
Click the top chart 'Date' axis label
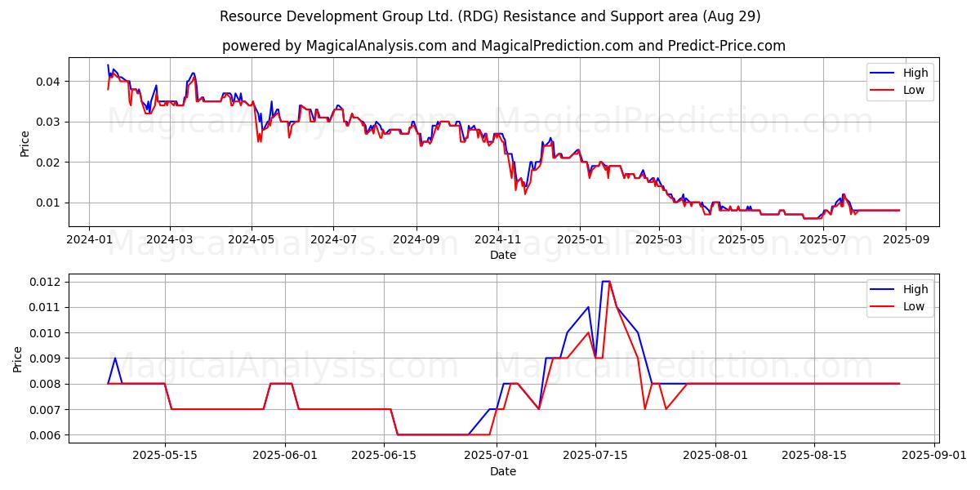[x=503, y=256]
